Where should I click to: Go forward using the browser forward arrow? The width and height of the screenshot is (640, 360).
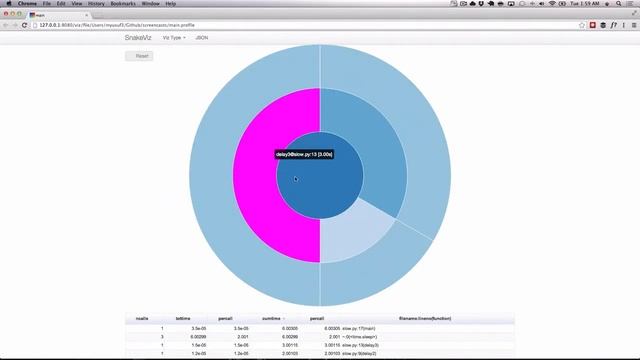tap(15, 25)
